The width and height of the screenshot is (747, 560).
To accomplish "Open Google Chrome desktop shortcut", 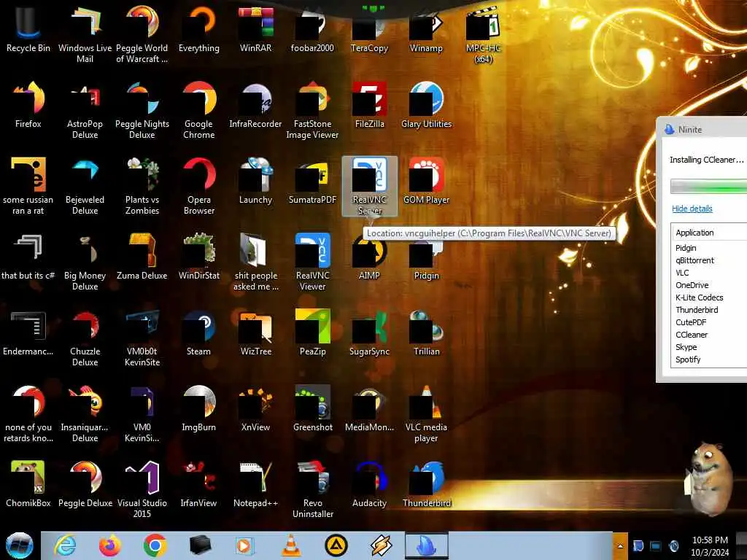I will click(x=198, y=109).
